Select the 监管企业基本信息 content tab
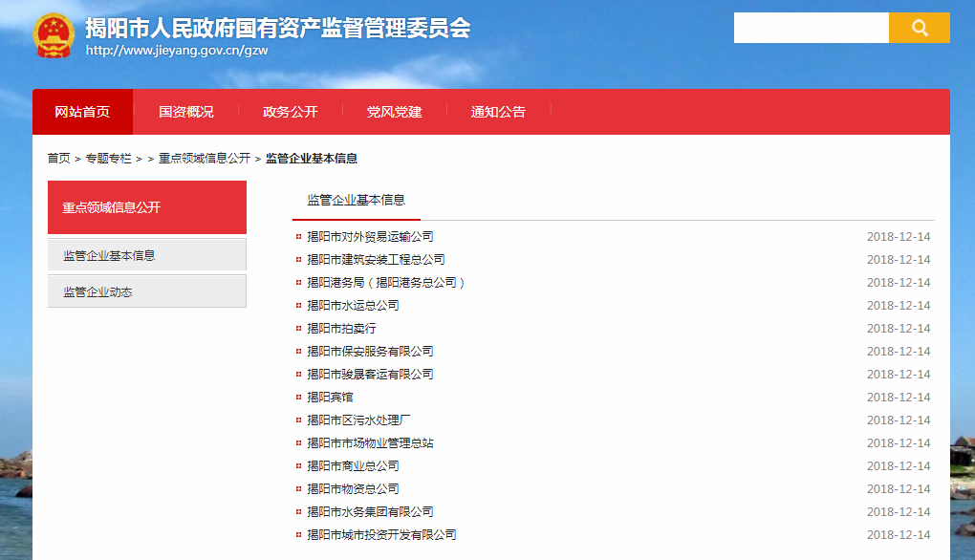 357,200
